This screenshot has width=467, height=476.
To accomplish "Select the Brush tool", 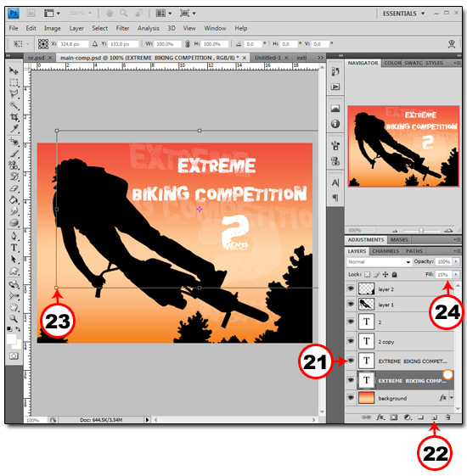I will [14, 154].
